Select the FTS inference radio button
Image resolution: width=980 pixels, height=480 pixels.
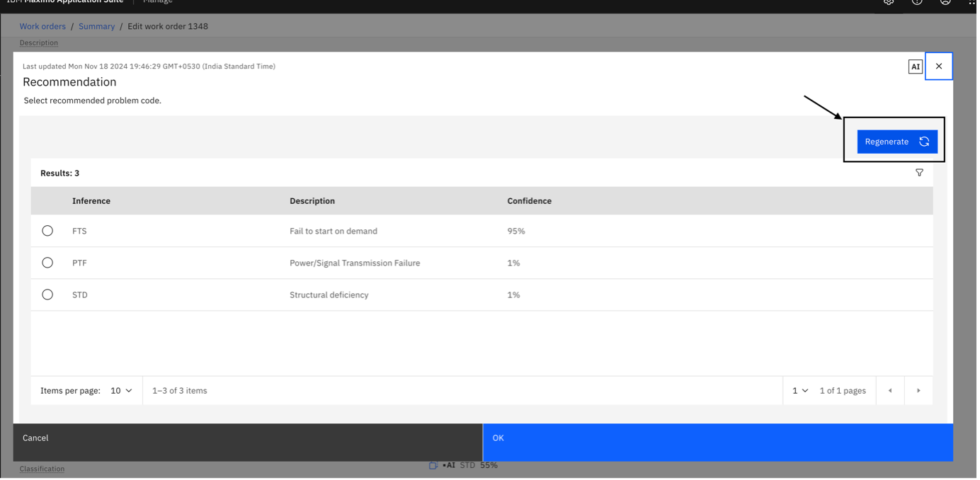tap(47, 231)
